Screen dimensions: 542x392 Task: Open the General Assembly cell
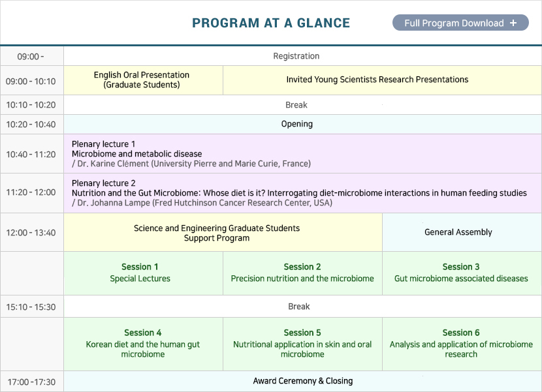coord(462,232)
